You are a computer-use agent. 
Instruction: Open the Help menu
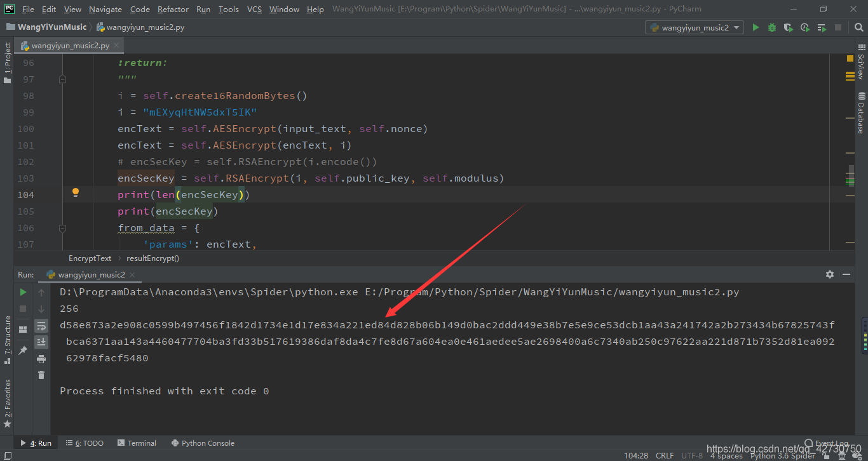pos(315,9)
